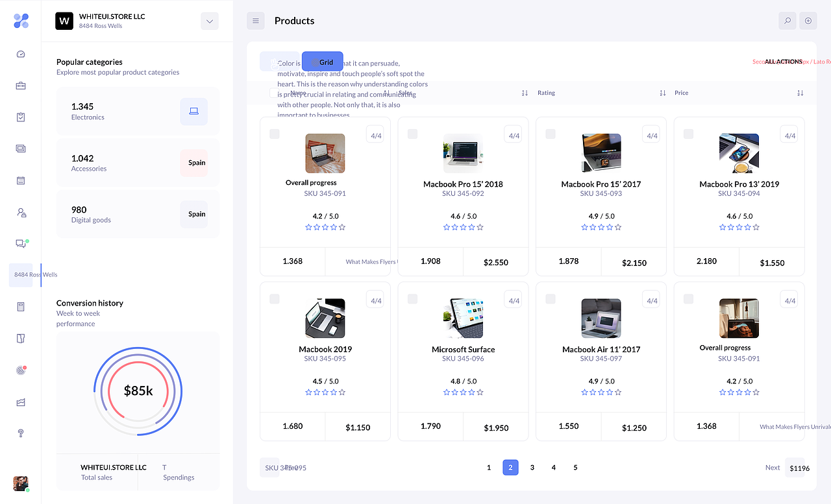The width and height of the screenshot is (831, 504).
Task: Click the app logo in the sidebar
Action: pyautogui.click(x=21, y=21)
